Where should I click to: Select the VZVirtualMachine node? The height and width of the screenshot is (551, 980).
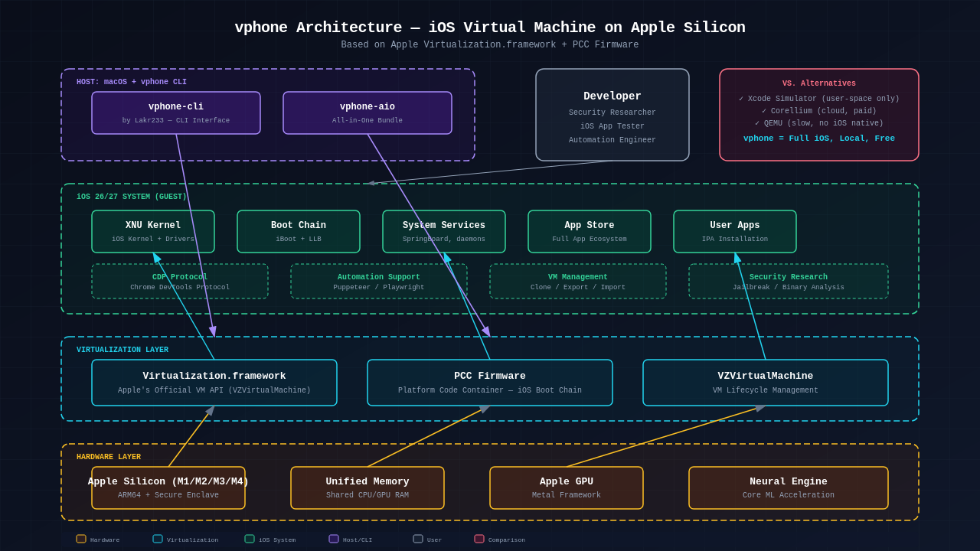pyautogui.click(x=766, y=383)
